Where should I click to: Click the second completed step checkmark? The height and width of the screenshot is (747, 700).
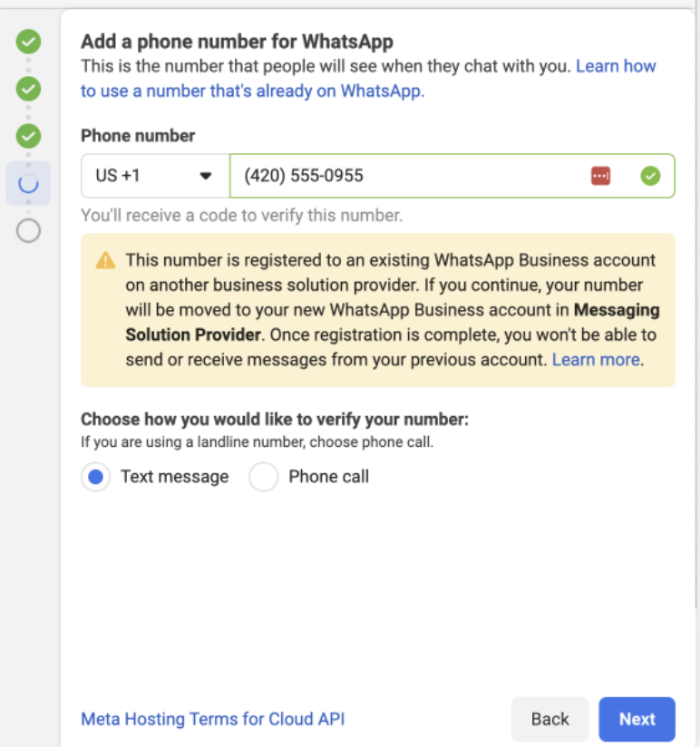[x=29, y=89]
